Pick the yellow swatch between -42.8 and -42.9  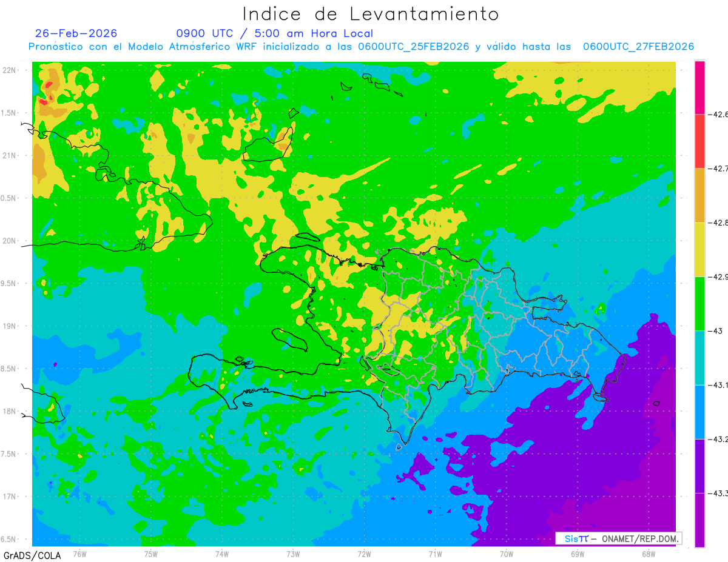coord(699,249)
